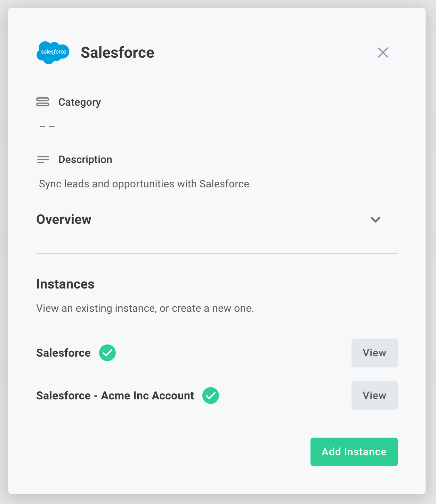Screen dimensions: 436x504
Task: Select the Salesforce instance name
Action: 63,353
